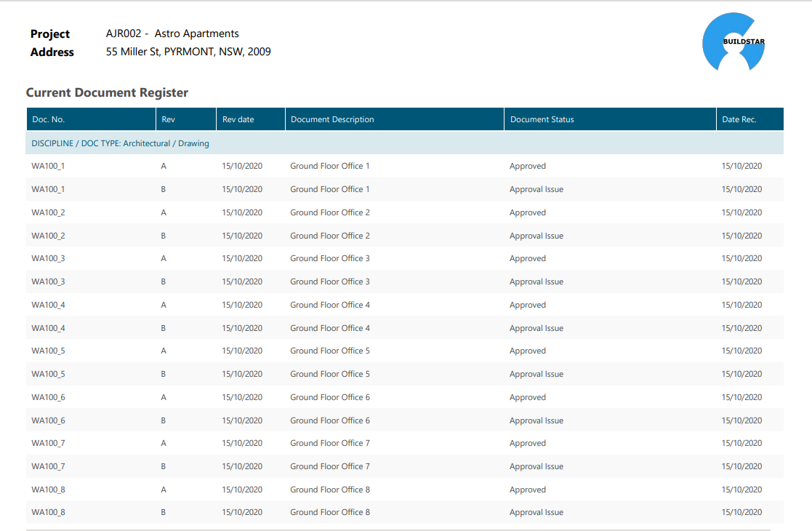
Task: Click 'Ground Floor Office 8' in the Approval Issue row
Action: pyautogui.click(x=330, y=512)
